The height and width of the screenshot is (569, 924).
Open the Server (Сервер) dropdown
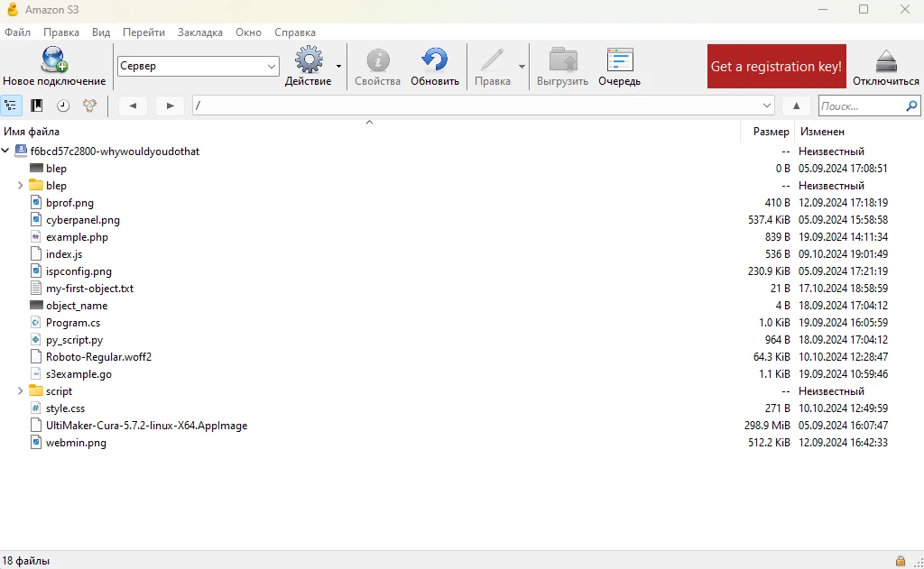tap(199, 66)
